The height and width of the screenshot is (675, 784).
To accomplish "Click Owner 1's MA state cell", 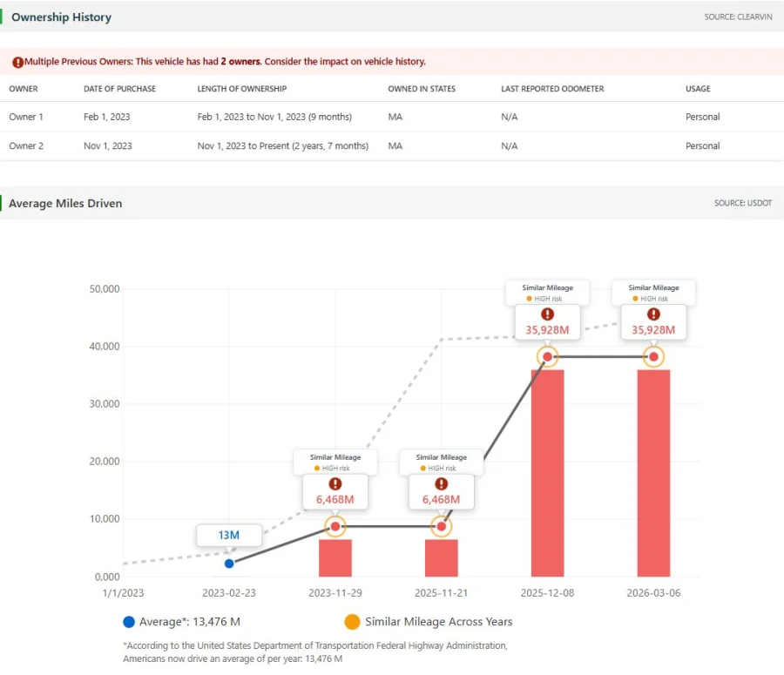I will [395, 117].
